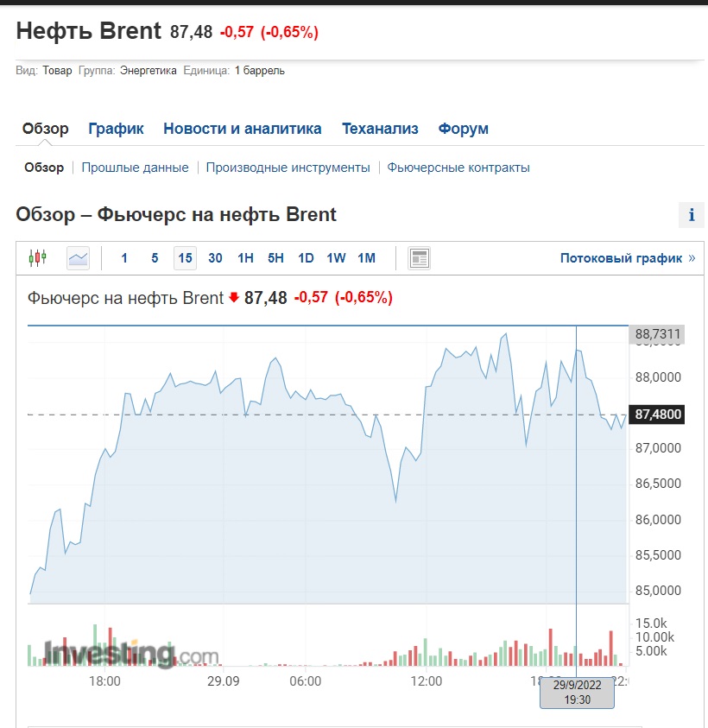Screen dimensions: 708x728
Task: Select the 1H timeframe
Action: pos(245,258)
